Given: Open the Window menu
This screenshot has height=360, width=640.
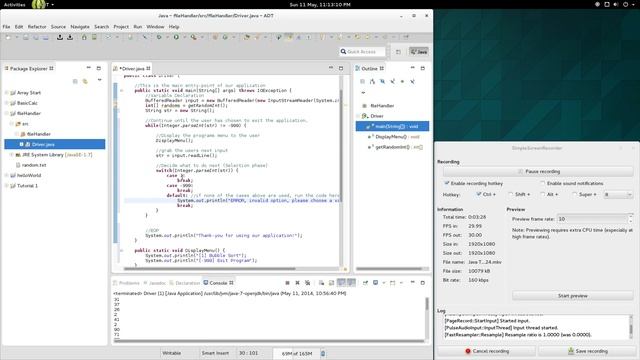Looking at the screenshot, I should click(155, 27).
